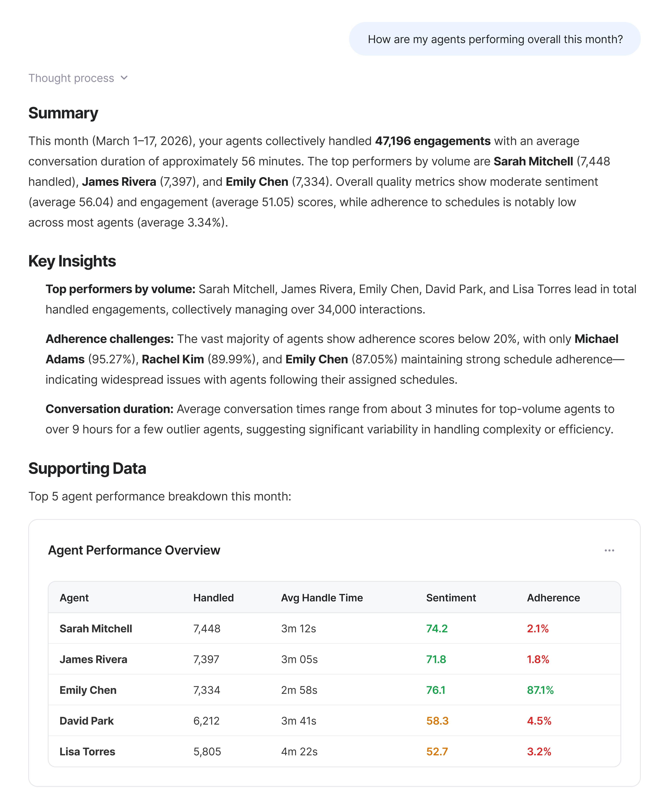Screen dimensions: 669x812
Task: Click the Supporting Data heading
Action: pos(87,468)
